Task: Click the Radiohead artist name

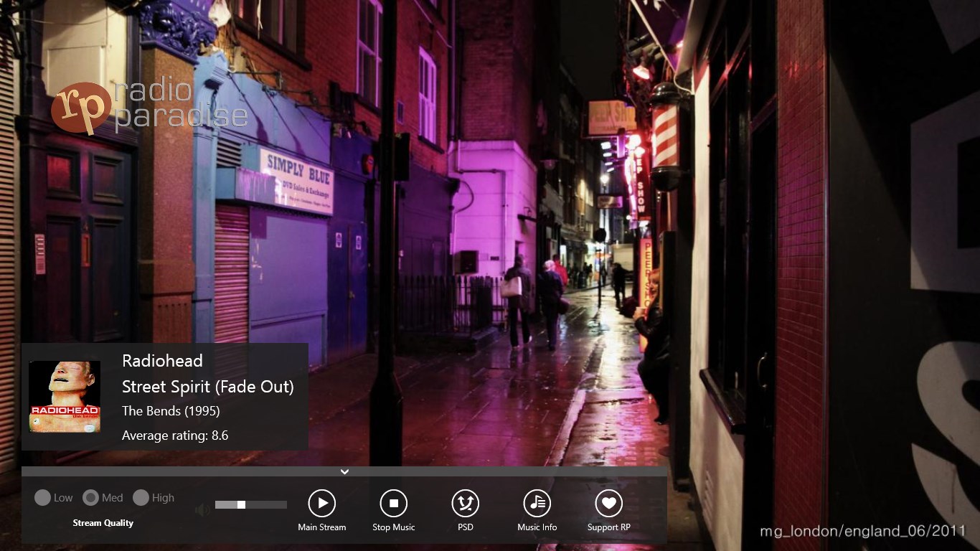Action: pos(162,361)
